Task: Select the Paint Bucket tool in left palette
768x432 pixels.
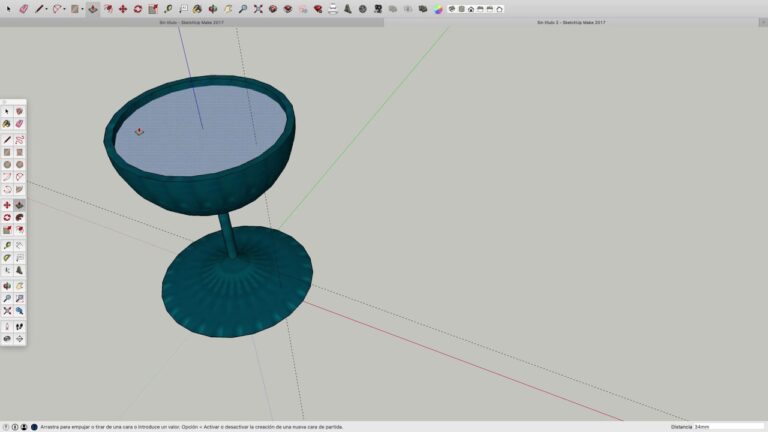Action: [7, 123]
